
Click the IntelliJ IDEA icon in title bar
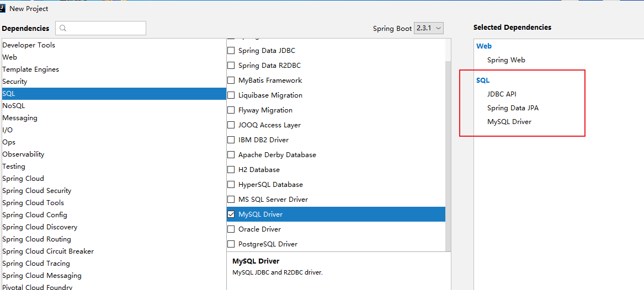2,8
